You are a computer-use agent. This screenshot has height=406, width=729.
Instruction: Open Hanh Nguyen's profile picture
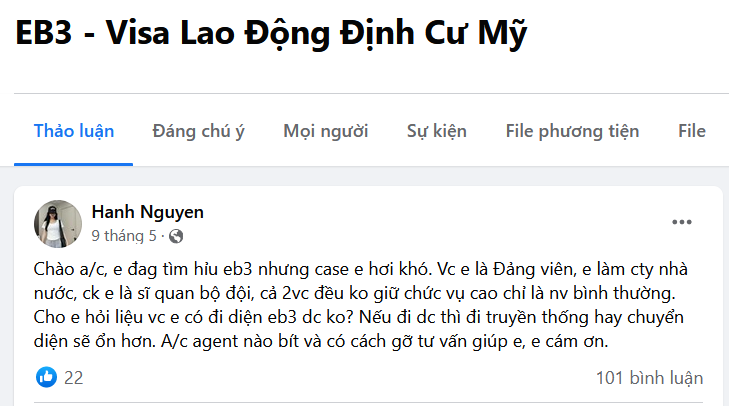[x=58, y=223]
